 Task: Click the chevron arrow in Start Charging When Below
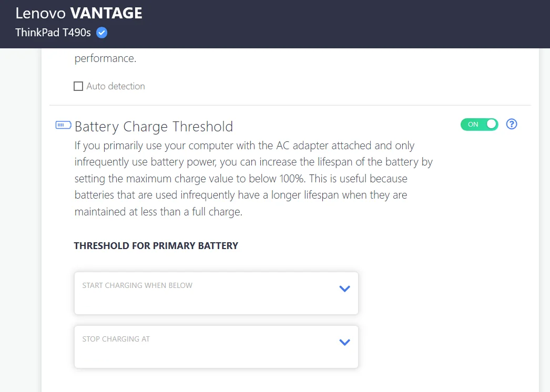344,288
